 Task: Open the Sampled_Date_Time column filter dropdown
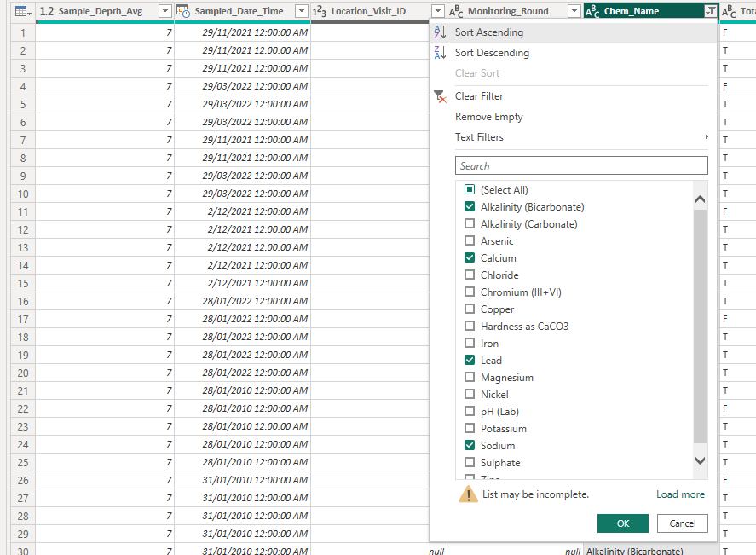[x=301, y=11]
